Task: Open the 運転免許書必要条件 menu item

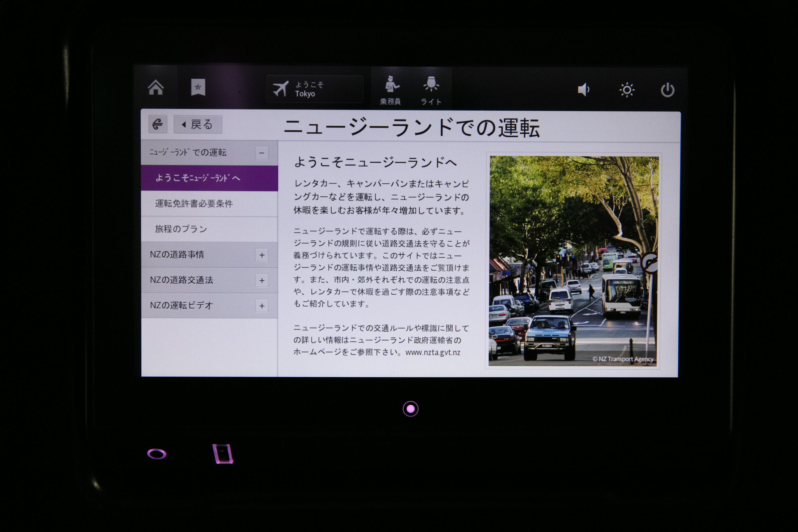Action: 209,203
